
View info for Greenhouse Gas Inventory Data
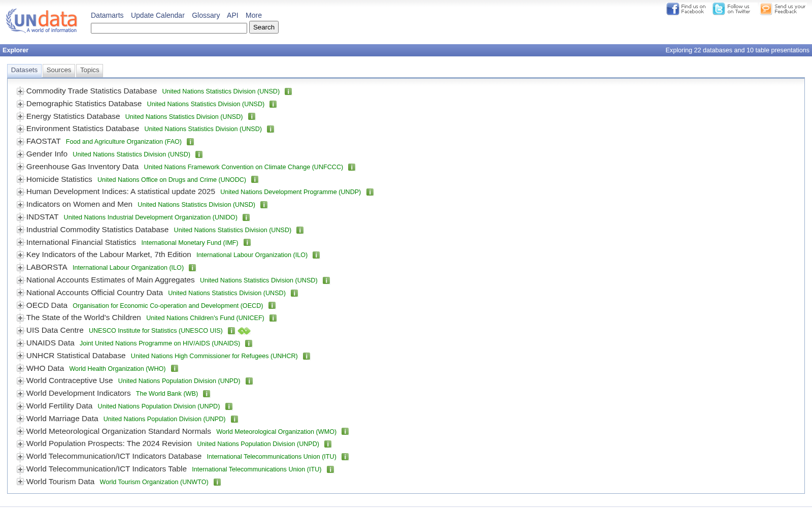pyautogui.click(x=352, y=167)
